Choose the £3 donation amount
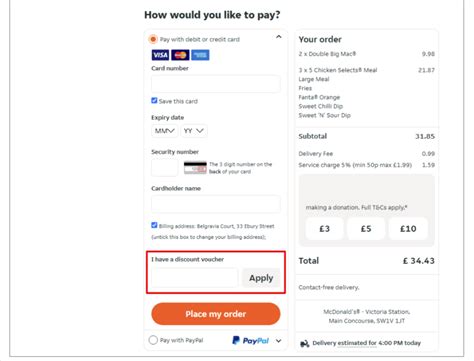The height and width of the screenshot is (361, 474). (x=325, y=229)
